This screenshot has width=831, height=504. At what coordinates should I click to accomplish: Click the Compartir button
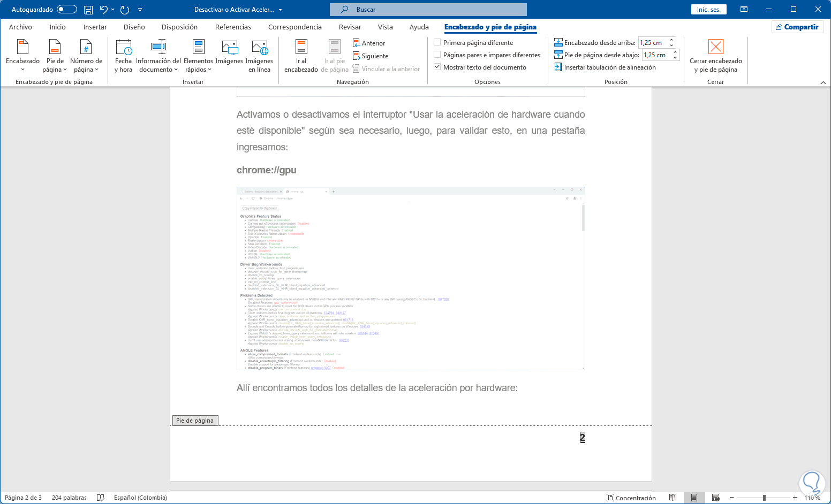coord(797,26)
